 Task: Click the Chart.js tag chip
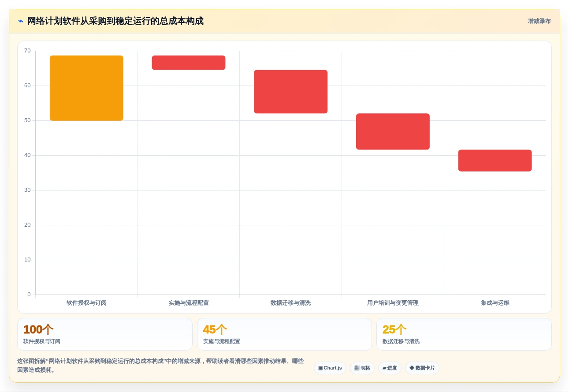330,368
